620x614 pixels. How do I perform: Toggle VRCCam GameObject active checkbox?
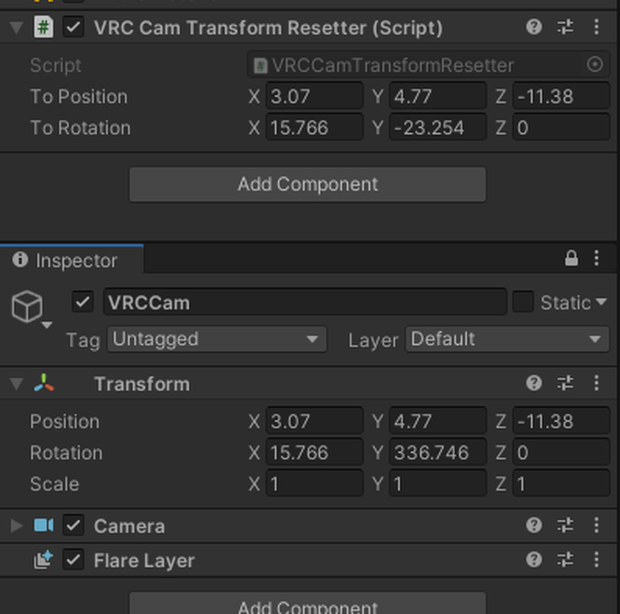(83, 302)
